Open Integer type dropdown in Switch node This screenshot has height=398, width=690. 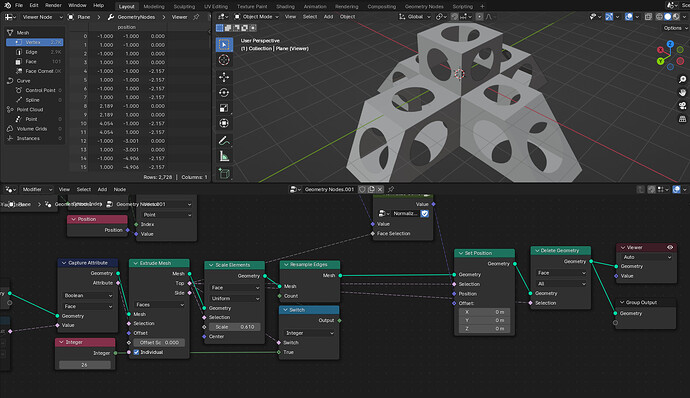(309, 333)
